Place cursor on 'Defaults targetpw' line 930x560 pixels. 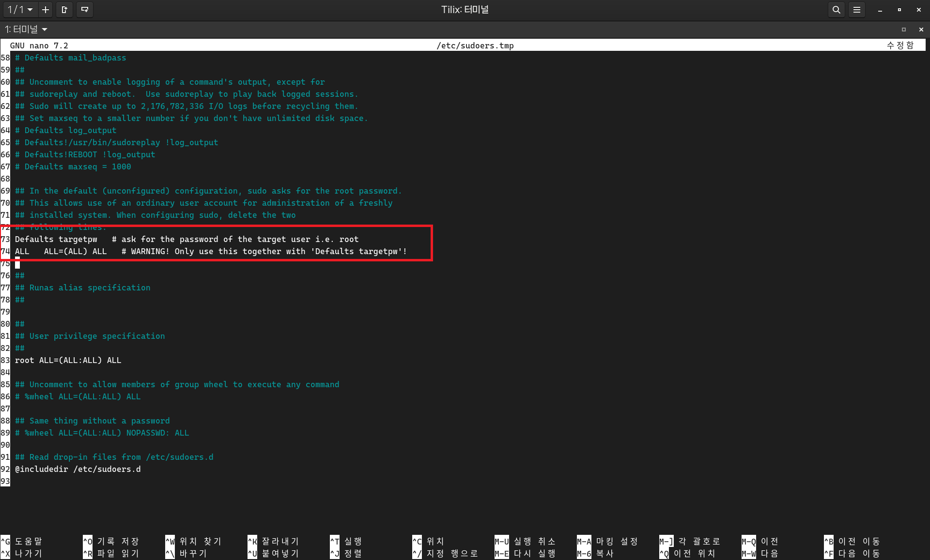pos(56,239)
